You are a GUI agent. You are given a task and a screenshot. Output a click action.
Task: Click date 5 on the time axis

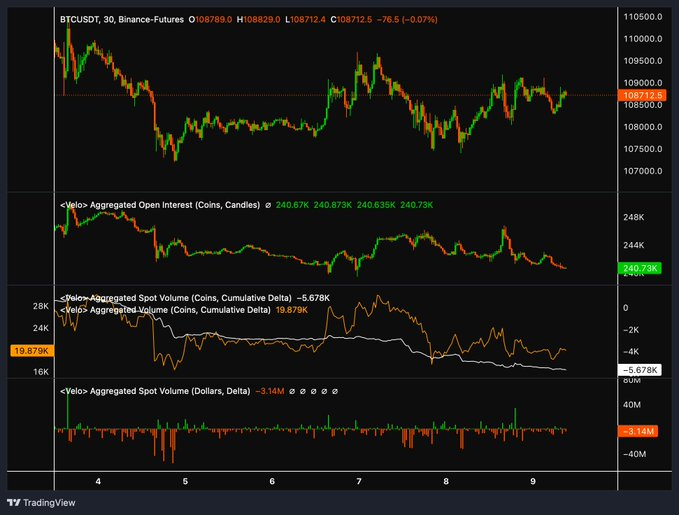click(185, 481)
